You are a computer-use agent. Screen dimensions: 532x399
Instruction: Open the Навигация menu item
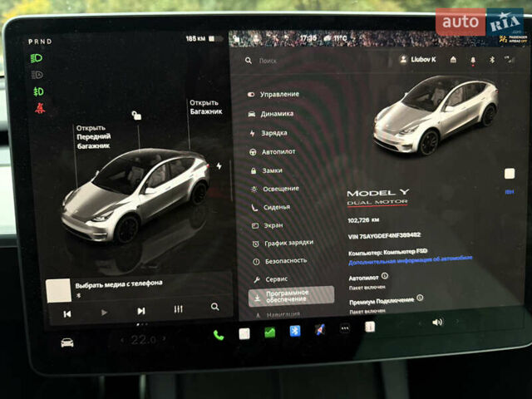click(278, 315)
